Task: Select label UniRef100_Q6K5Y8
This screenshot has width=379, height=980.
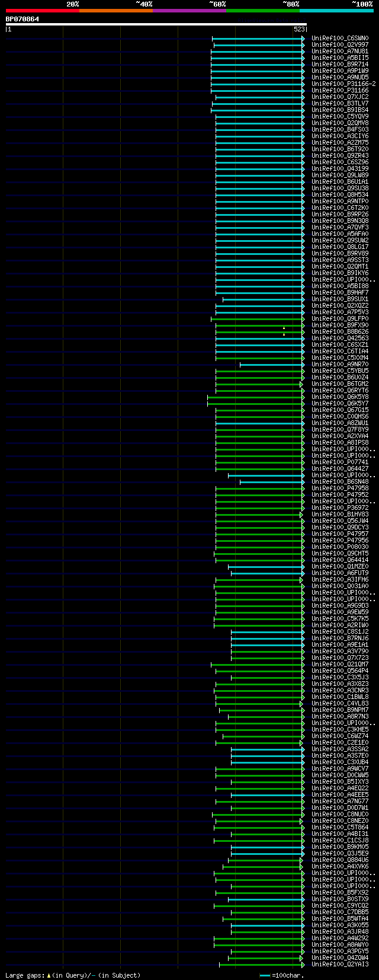Action: point(340,397)
